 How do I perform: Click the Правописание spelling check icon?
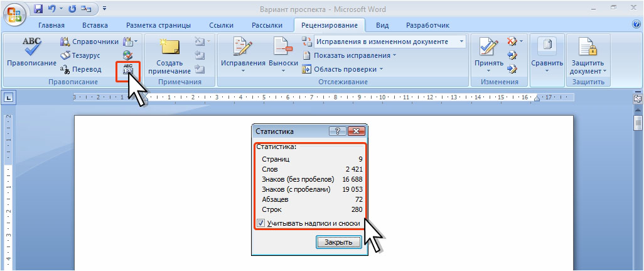[x=31, y=48]
